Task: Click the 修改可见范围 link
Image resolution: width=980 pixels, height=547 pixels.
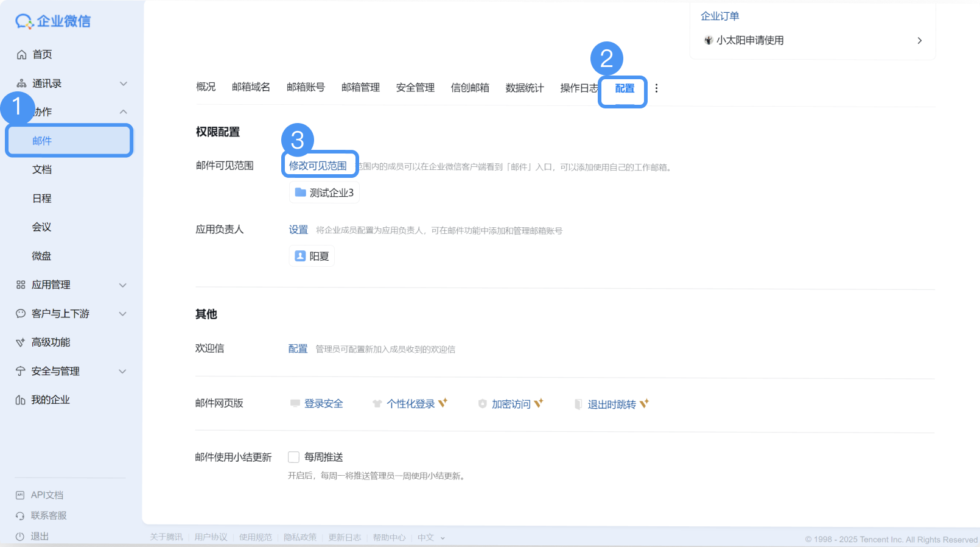Action: (x=318, y=166)
